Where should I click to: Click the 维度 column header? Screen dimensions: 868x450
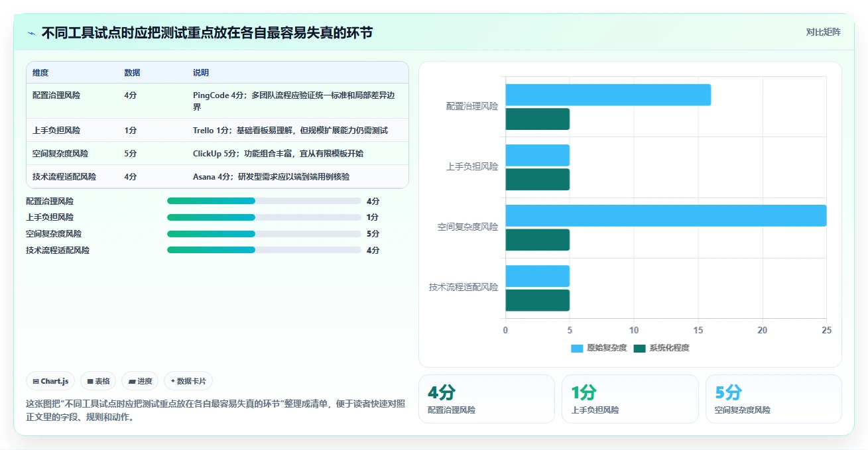(40, 72)
